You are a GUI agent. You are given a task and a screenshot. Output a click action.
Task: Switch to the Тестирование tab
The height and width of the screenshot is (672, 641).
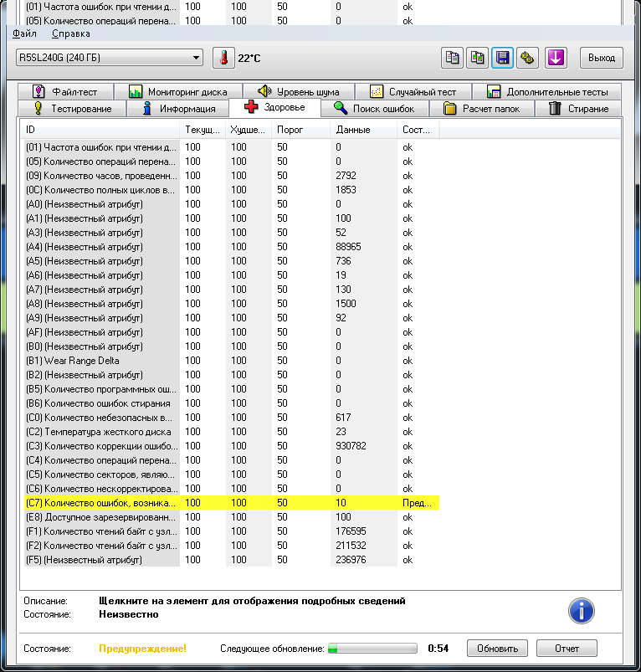[72, 109]
